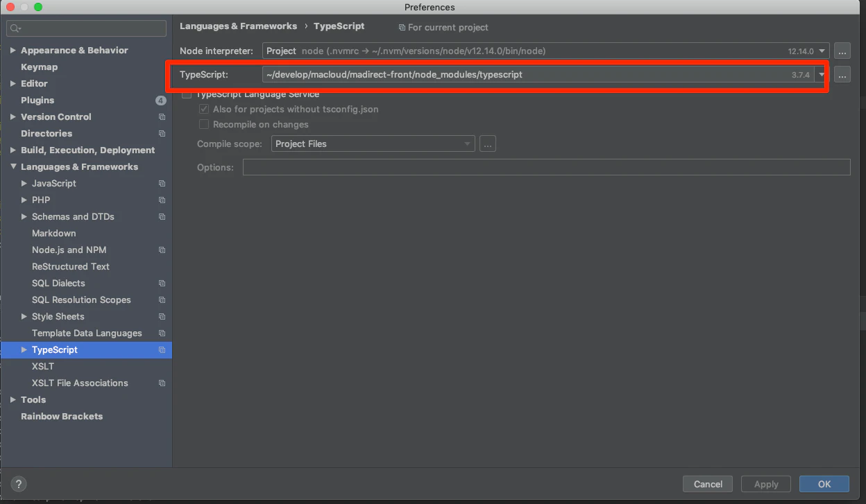Image resolution: width=866 pixels, height=504 pixels.
Task: Click the project-level icon beside Style Sheets
Action: click(162, 317)
